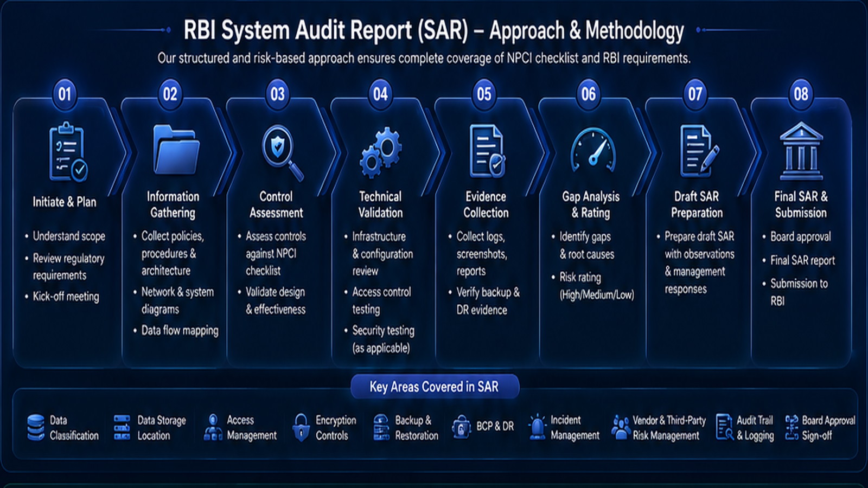Click the document check icon for Evidence Collection
Image resolution: width=868 pixels, height=488 pixels.
(487, 151)
